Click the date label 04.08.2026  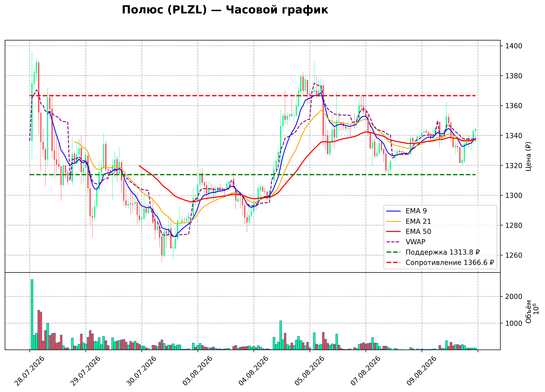253,371
